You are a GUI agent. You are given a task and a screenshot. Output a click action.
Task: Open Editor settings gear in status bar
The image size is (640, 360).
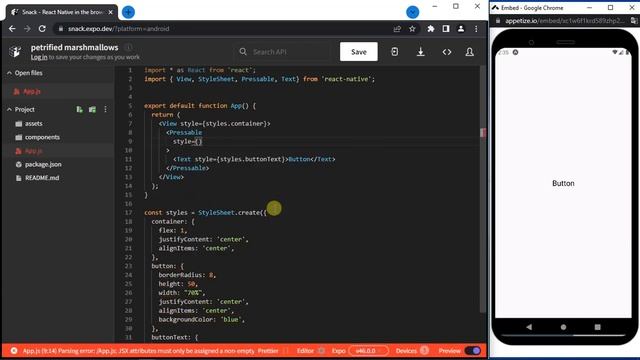point(321,351)
